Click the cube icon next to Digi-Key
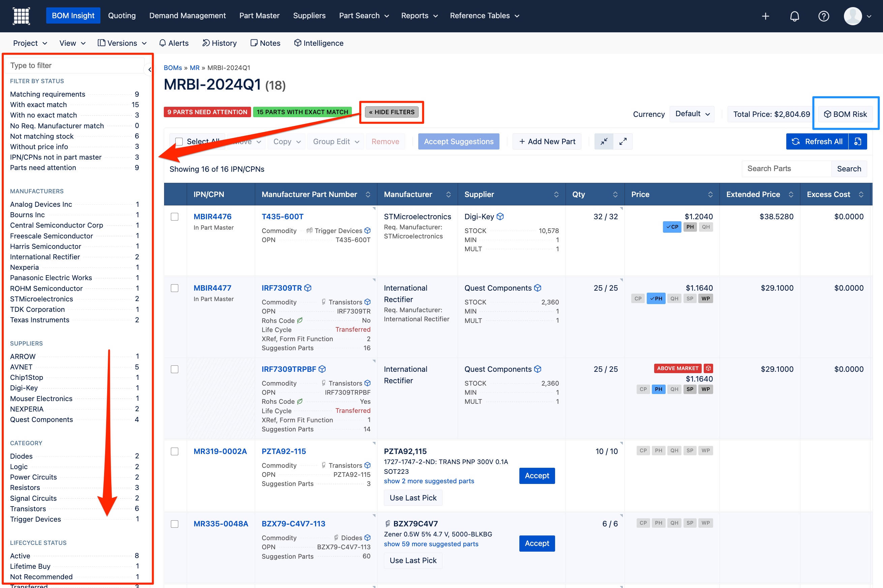Viewport: 883px width, 588px height. [x=500, y=217]
